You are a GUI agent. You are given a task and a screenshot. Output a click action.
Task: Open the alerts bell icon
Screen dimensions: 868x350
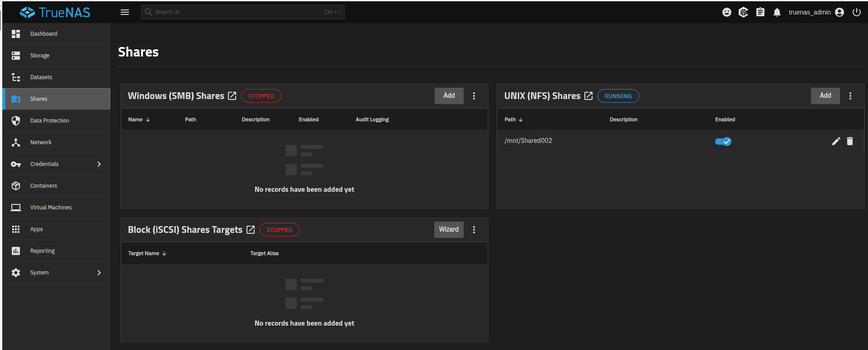tap(777, 12)
